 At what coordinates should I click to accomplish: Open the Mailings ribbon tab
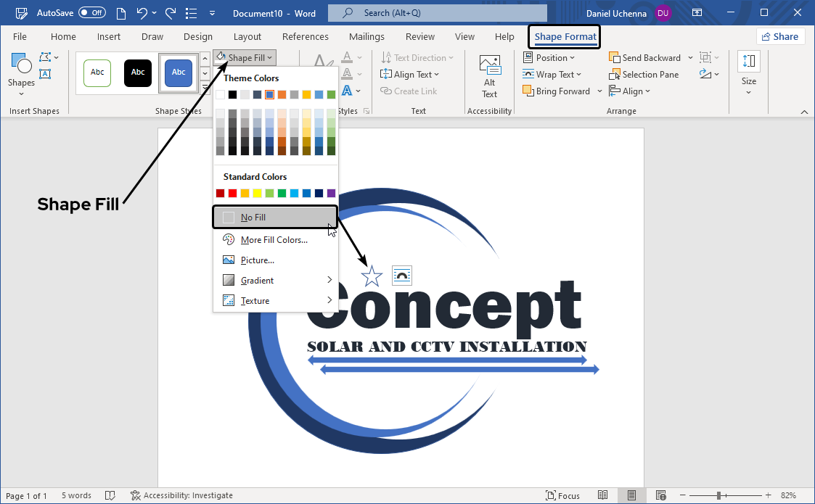pyautogui.click(x=366, y=36)
